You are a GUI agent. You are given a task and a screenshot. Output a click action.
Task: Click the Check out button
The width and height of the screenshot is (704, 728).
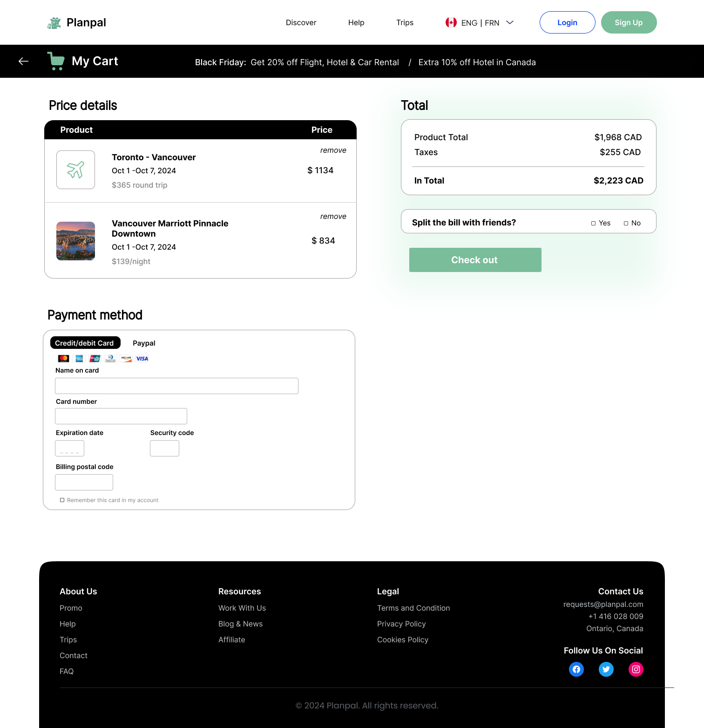tap(475, 260)
